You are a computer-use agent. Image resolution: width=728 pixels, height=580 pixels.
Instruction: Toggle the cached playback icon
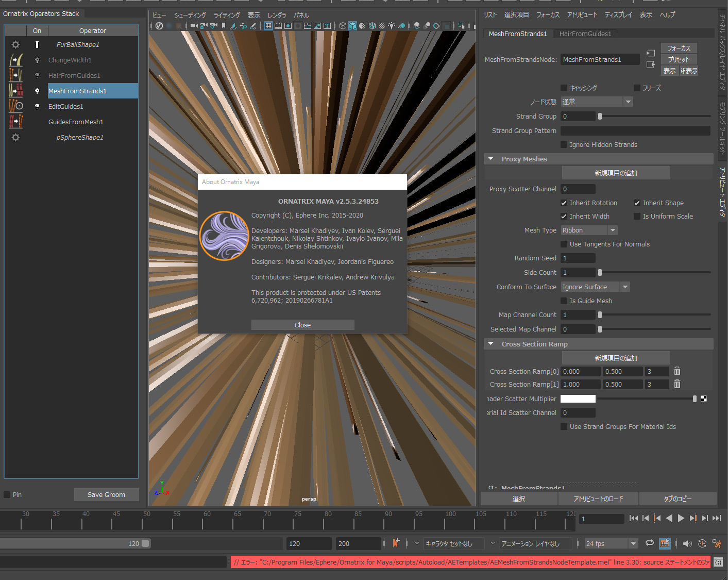[665, 543]
